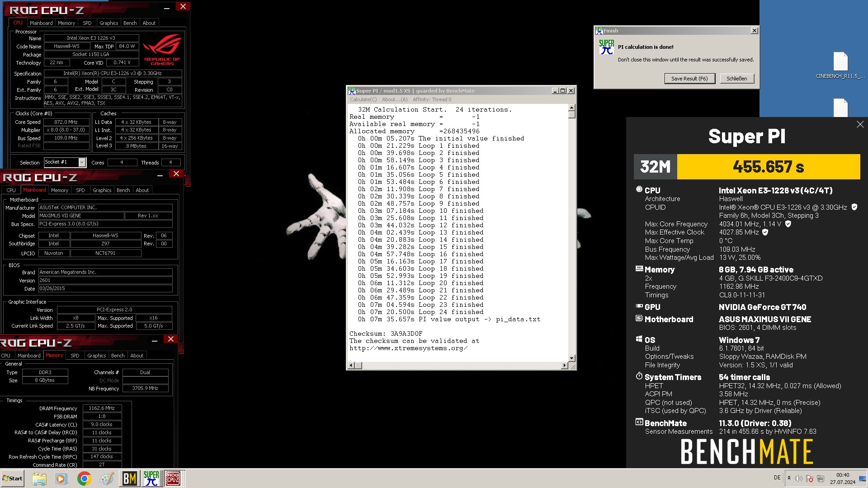The width and height of the screenshot is (868, 488).
Task: Click the Super PI window title icon
Action: 352,91
